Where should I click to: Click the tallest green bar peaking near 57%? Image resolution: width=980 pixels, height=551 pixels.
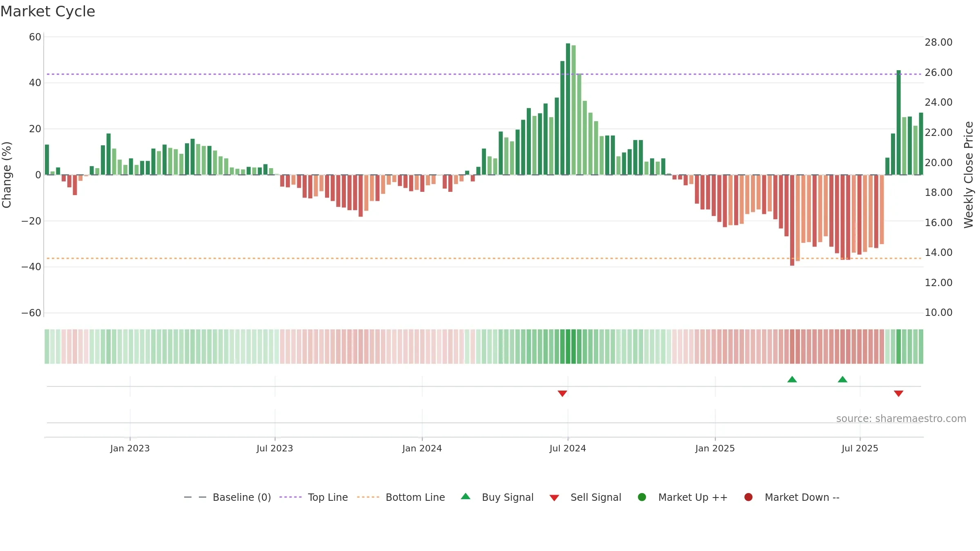coord(568,109)
